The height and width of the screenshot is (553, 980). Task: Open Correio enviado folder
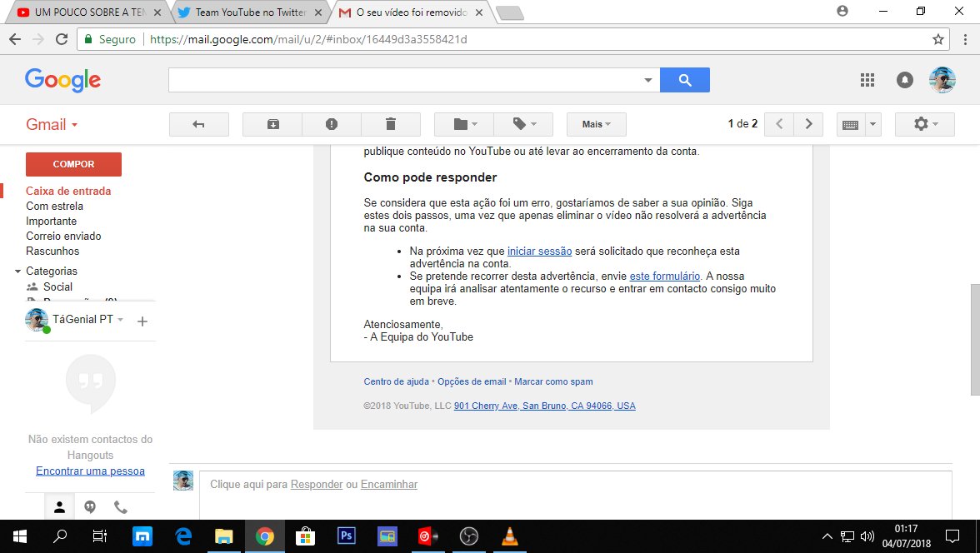(x=63, y=237)
